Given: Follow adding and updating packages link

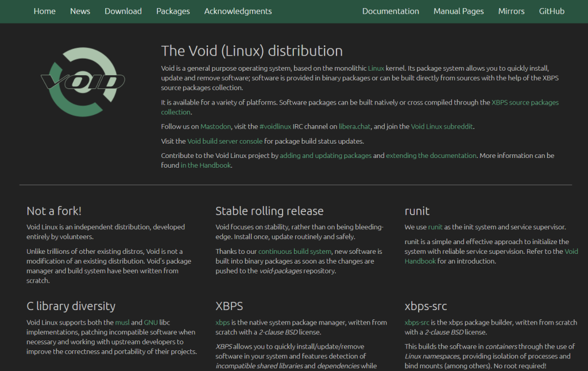Looking at the screenshot, I should click(326, 156).
